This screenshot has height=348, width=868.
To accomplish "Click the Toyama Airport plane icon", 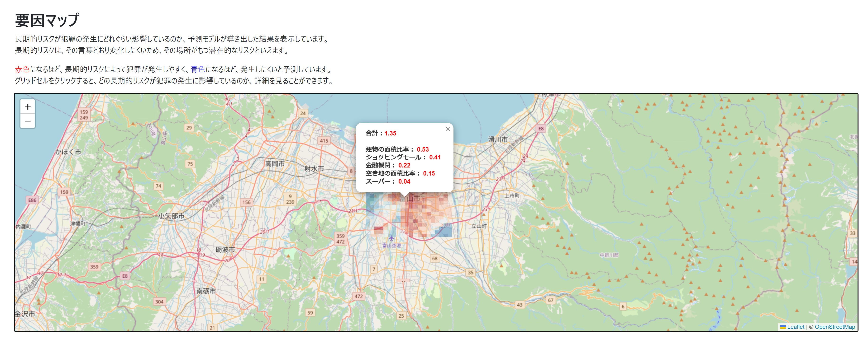I will coord(391,239).
